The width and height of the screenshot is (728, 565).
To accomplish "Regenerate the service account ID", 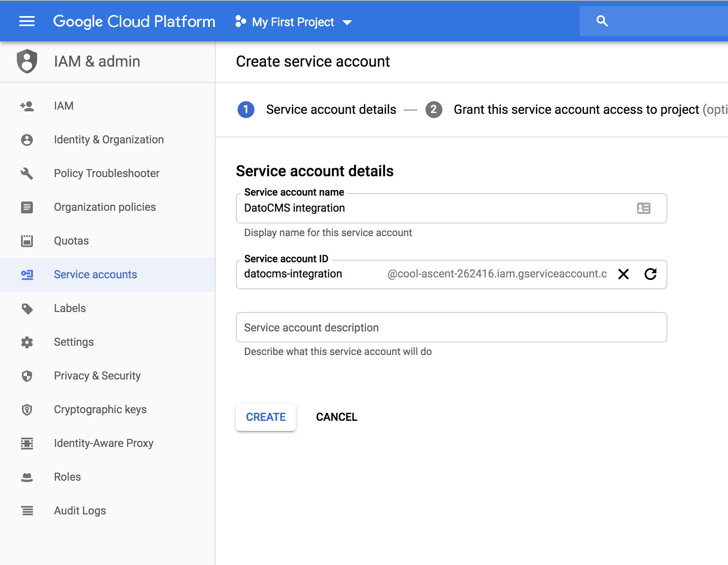I will (x=650, y=274).
